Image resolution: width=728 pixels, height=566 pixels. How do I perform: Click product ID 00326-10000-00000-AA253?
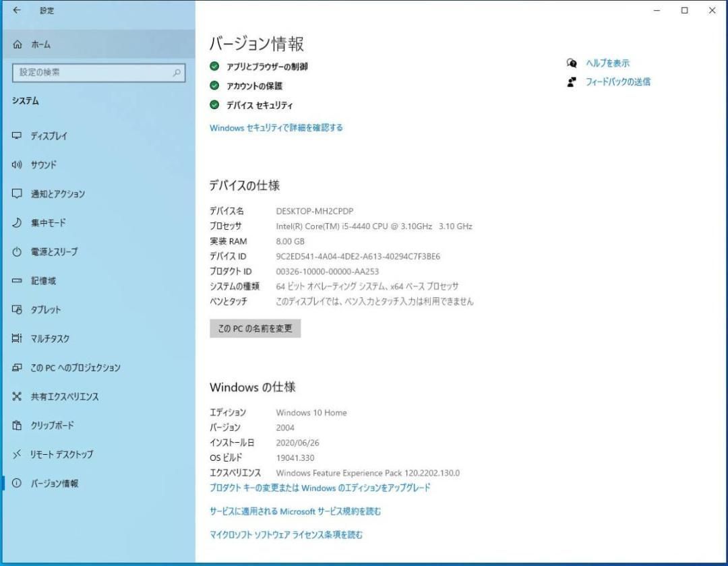pos(328,272)
